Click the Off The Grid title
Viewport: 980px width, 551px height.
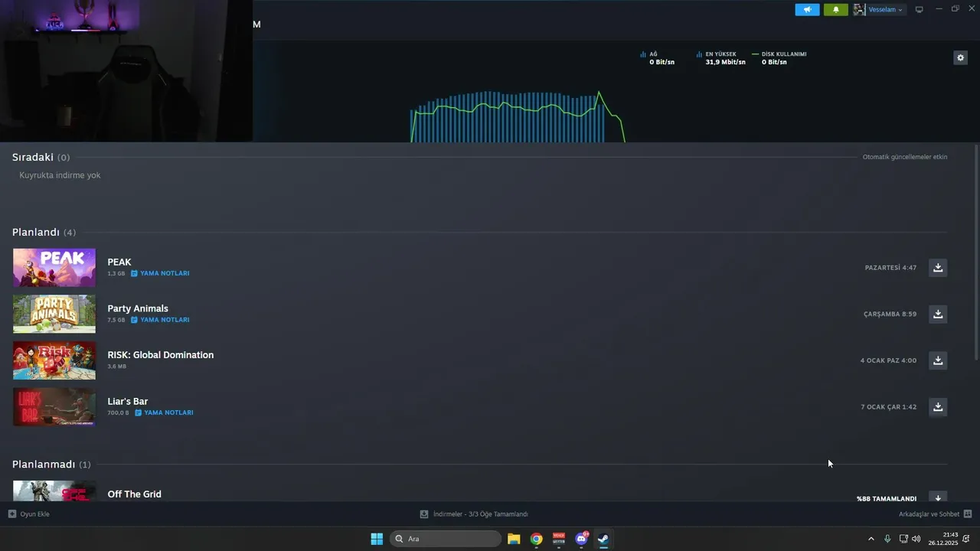tap(135, 494)
